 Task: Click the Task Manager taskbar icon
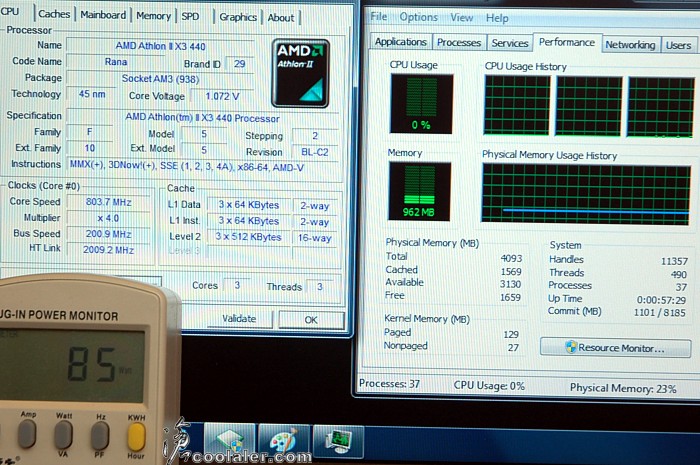[338, 441]
